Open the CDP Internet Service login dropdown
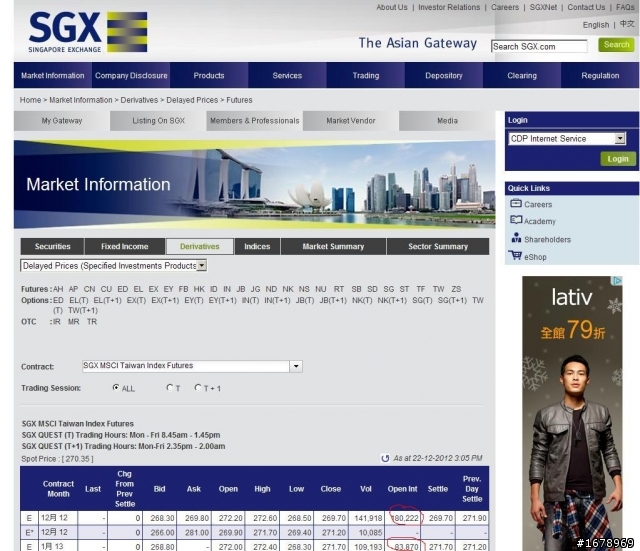 [x=567, y=139]
